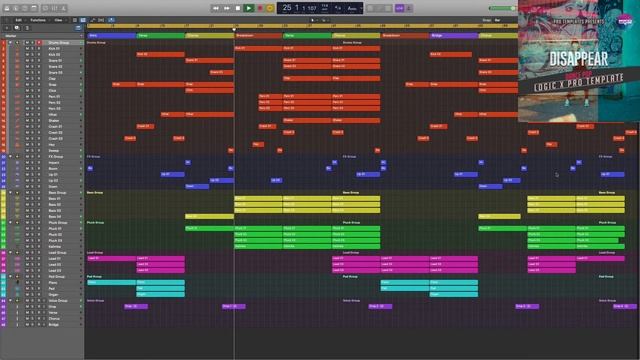
Task: Select the Impact track name
Action: click(54, 162)
